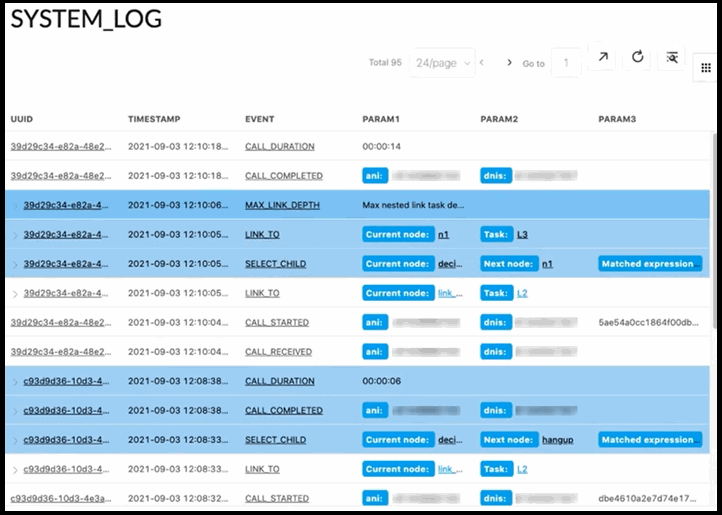Click the 00:00:06 duration value
Screen dimensions: 722x515
381,381
